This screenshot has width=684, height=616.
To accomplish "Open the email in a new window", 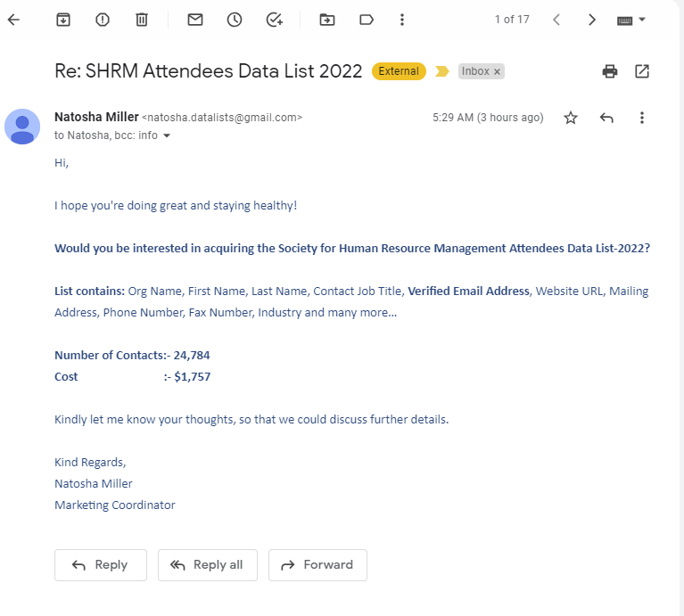I will (642, 71).
